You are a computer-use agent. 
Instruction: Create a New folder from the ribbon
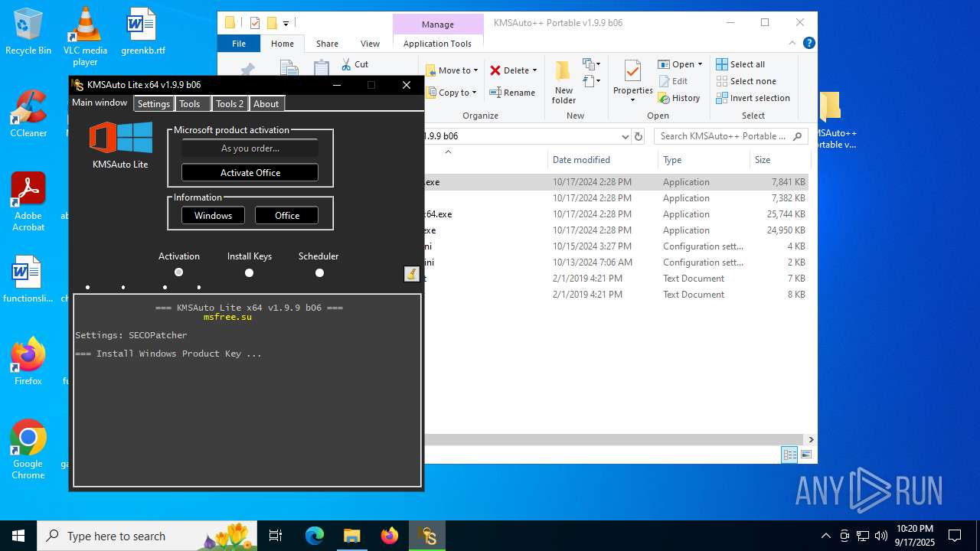coord(563,83)
